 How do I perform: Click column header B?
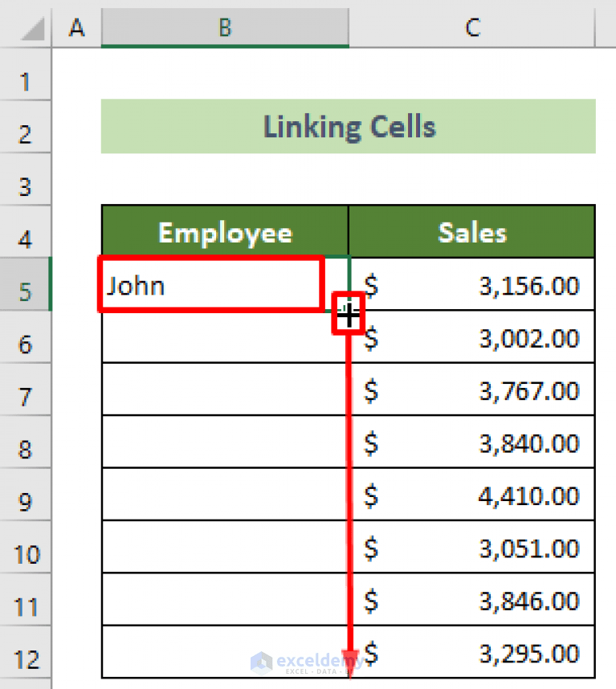click(x=225, y=27)
